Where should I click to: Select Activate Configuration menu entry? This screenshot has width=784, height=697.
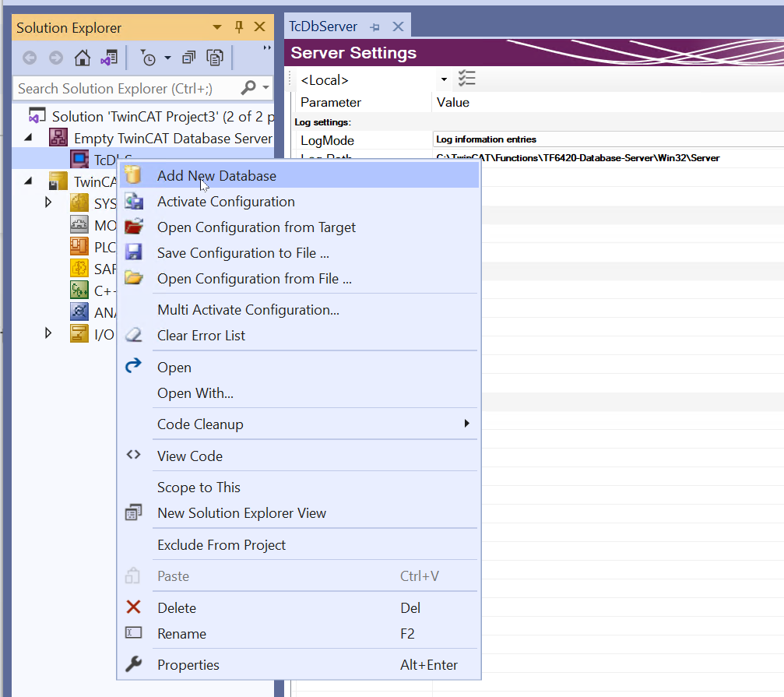tap(299, 202)
